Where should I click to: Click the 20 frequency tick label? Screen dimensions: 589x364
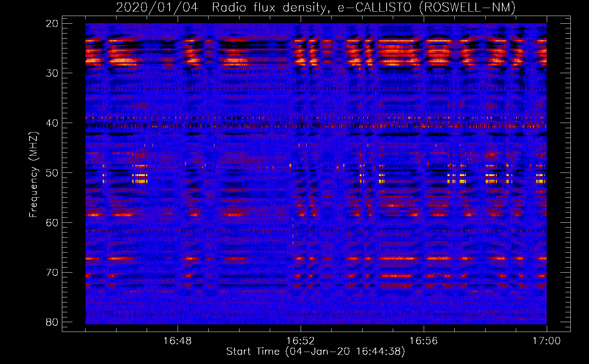pyautogui.click(x=52, y=24)
